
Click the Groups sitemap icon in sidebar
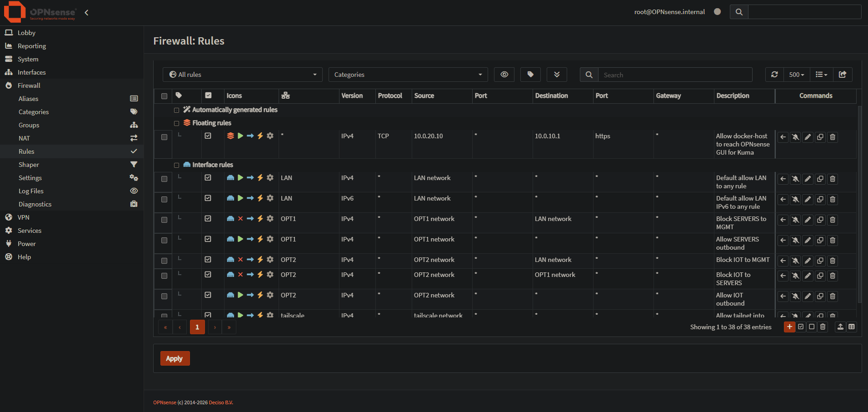[x=134, y=125]
